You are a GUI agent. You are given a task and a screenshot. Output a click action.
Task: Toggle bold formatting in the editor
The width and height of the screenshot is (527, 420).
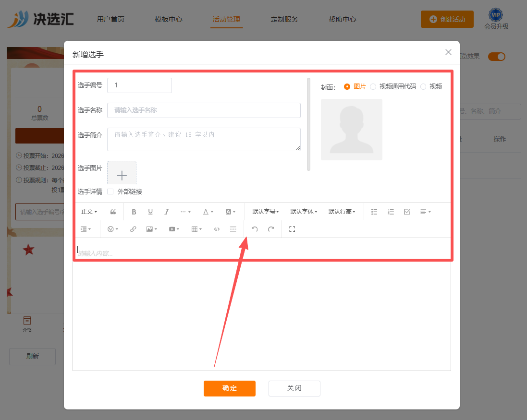134,212
